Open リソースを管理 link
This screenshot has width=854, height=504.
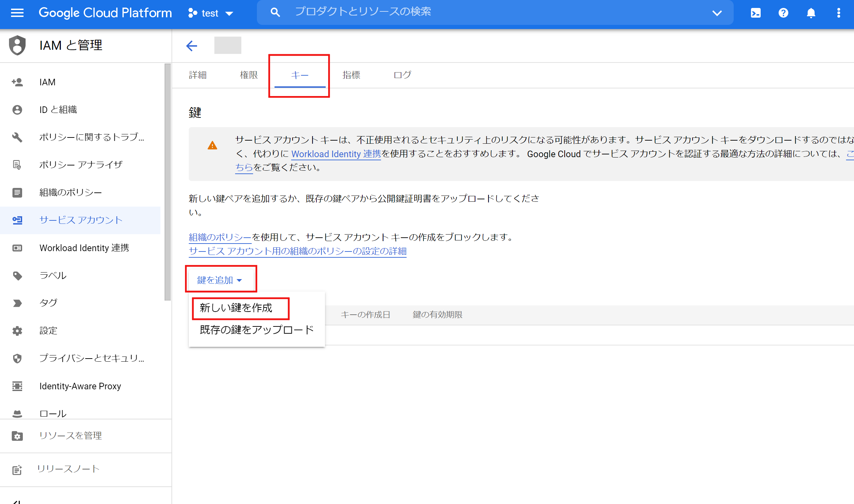(x=71, y=436)
